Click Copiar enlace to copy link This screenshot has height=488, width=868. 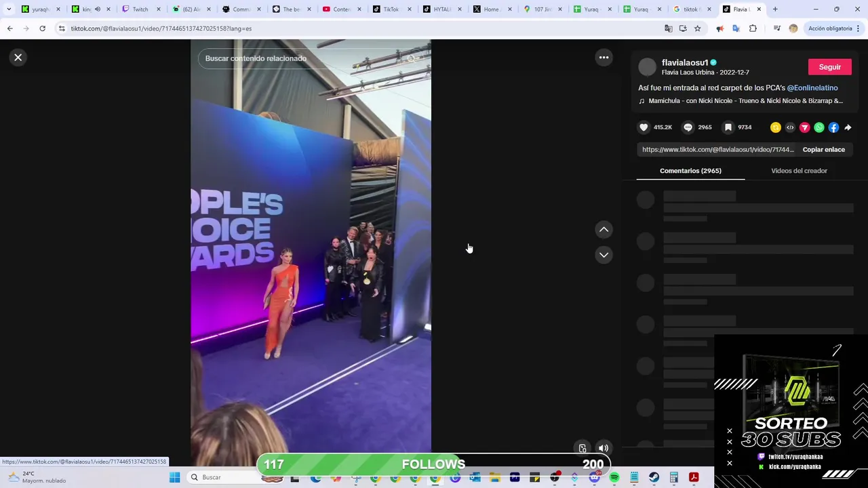(823, 150)
